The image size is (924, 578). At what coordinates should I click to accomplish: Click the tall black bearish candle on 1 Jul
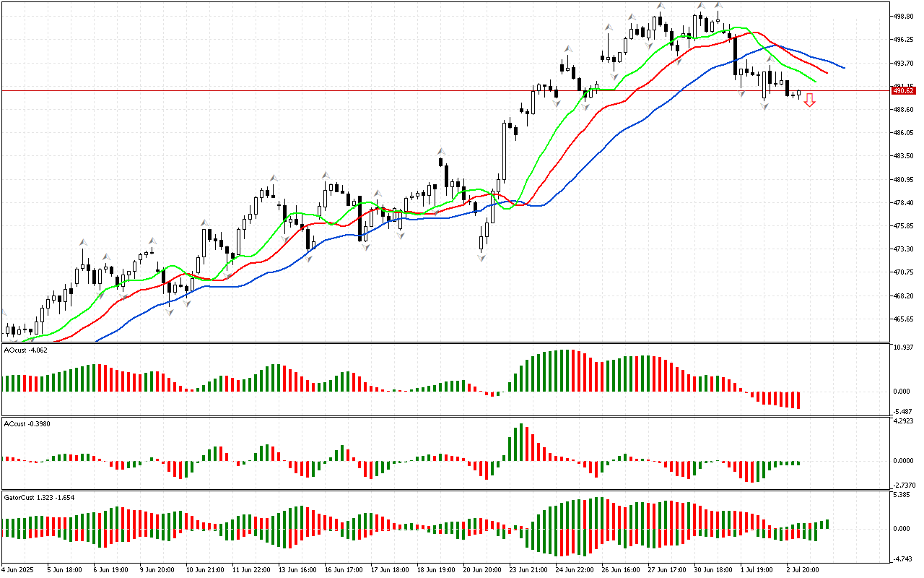point(735,55)
